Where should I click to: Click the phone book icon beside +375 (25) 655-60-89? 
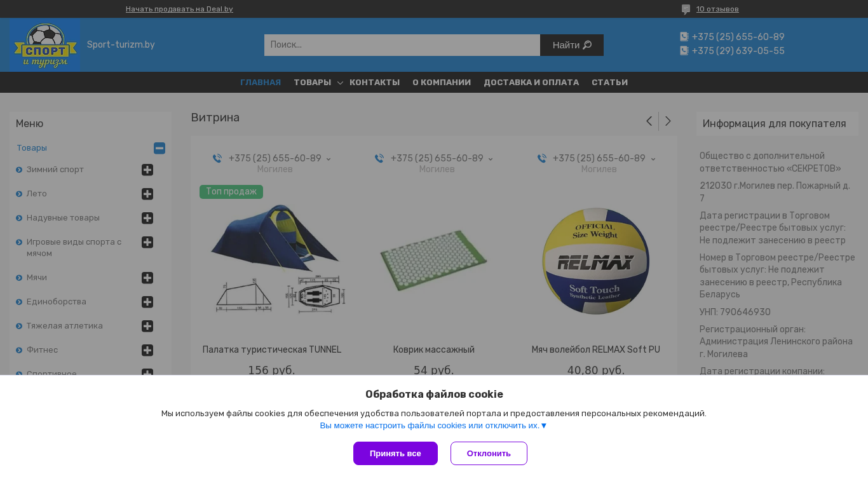684,37
